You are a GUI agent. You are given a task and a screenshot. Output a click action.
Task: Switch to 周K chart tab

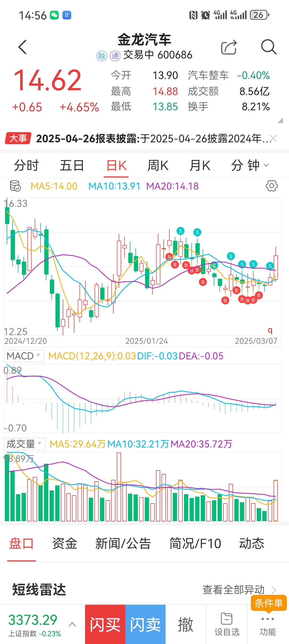(158, 165)
